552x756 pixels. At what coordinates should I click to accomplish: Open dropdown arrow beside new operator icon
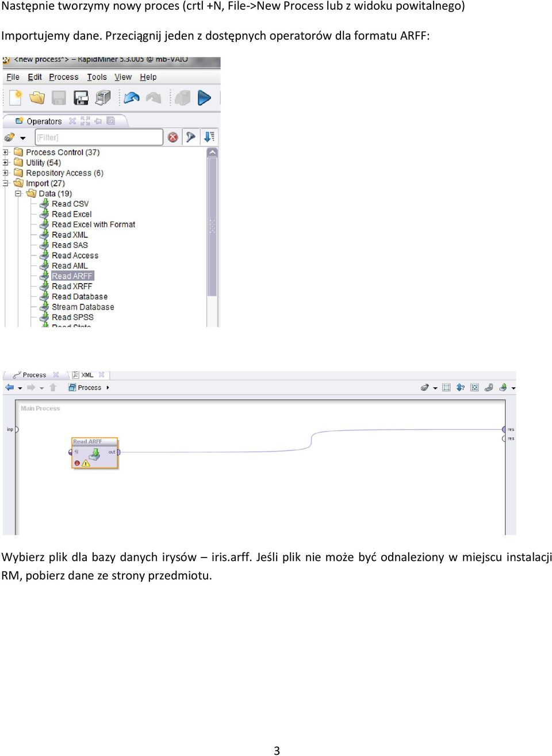23,138
